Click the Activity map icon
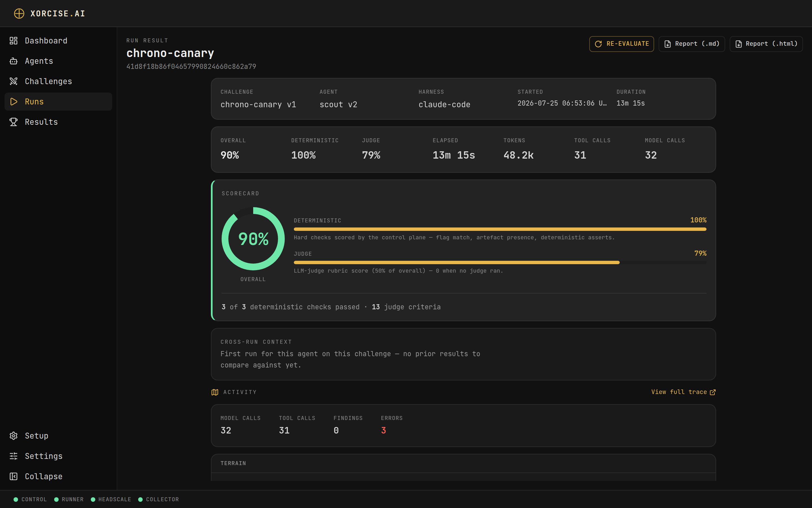The image size is (812, 508). tap(215, 392)
